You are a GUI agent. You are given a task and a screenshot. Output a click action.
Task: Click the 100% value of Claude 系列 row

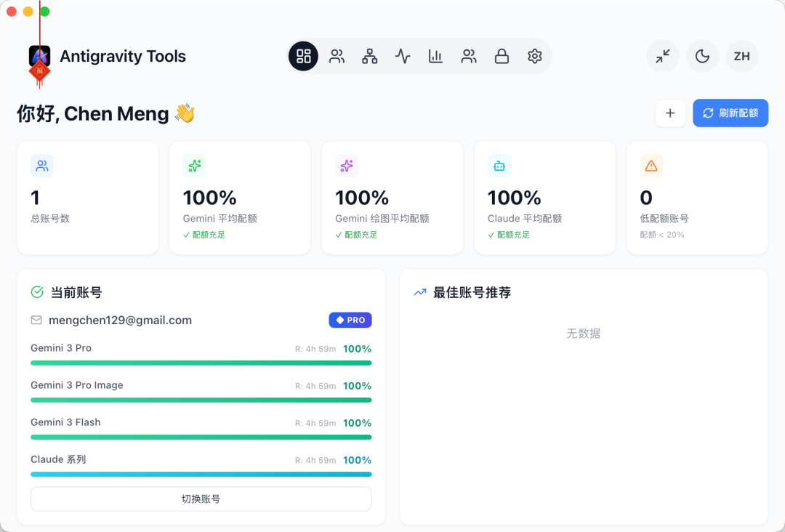[357, 460]
